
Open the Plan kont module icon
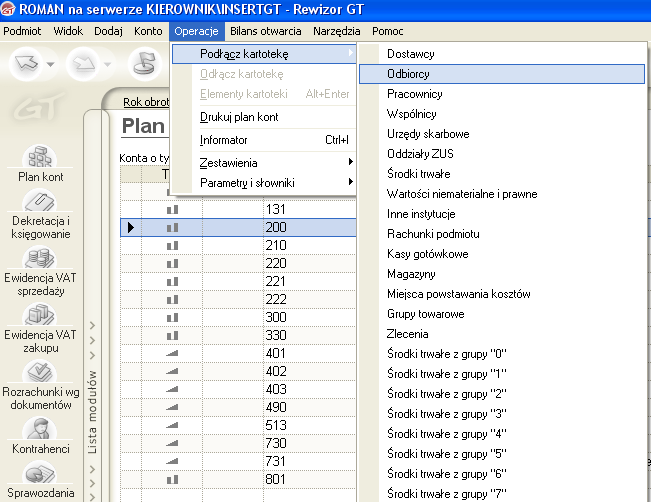[40, 157]
